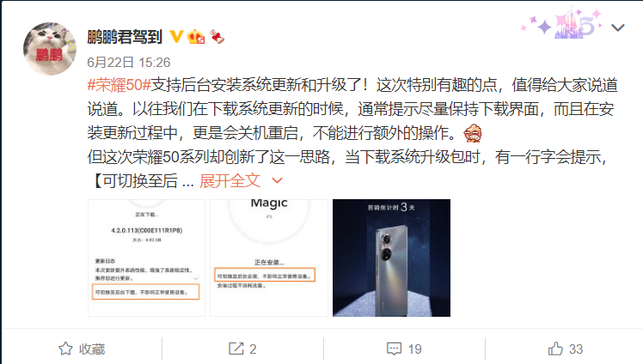Click the crown membership badge icon
643x364 pixels.
pos(196,37)
